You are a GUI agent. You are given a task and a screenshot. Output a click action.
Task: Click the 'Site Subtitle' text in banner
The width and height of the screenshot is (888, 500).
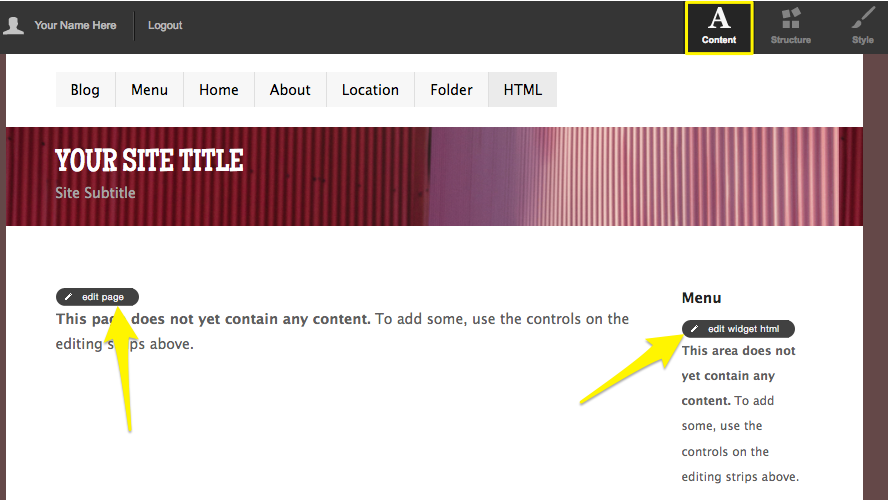95,193
